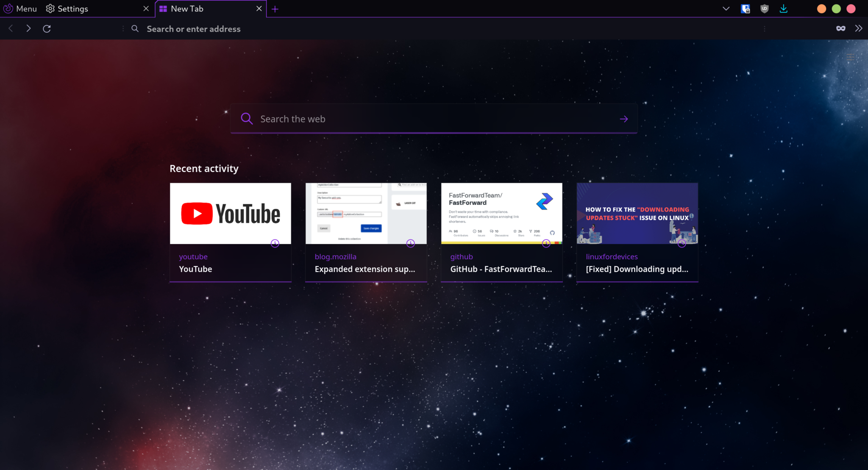
Task: Select the orange circle in the toolbar
Action: click(821, 8)
